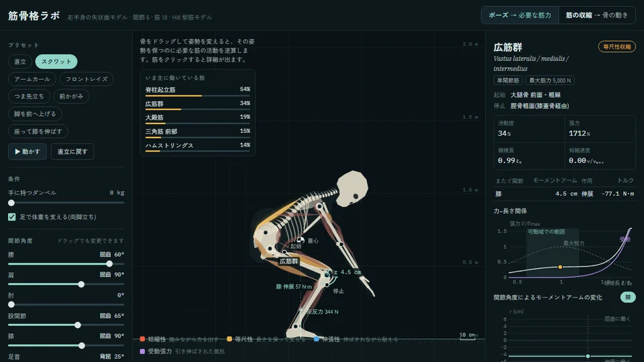Select the フロントレイズ preset
The image size is (644, 362).
87,79
